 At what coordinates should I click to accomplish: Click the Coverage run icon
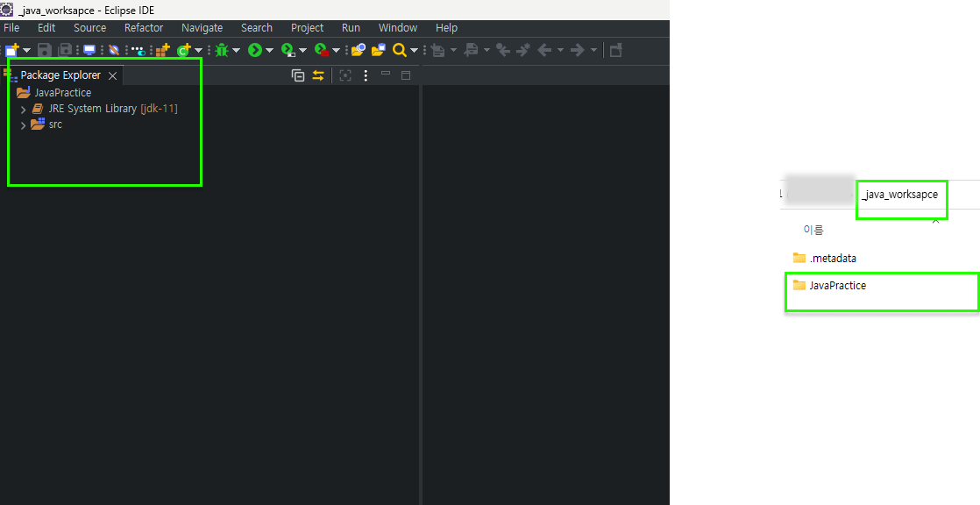point(288,50)
